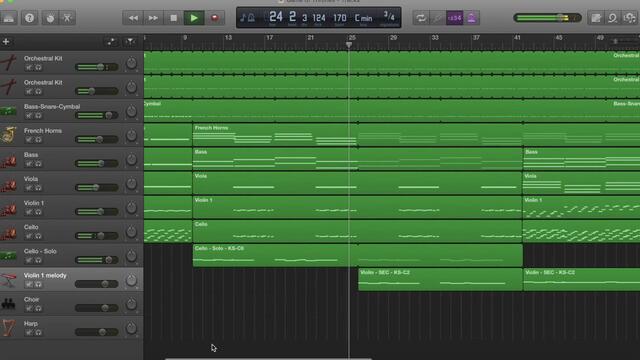
Task: Solo the Harp track
Action: (38, 332)
